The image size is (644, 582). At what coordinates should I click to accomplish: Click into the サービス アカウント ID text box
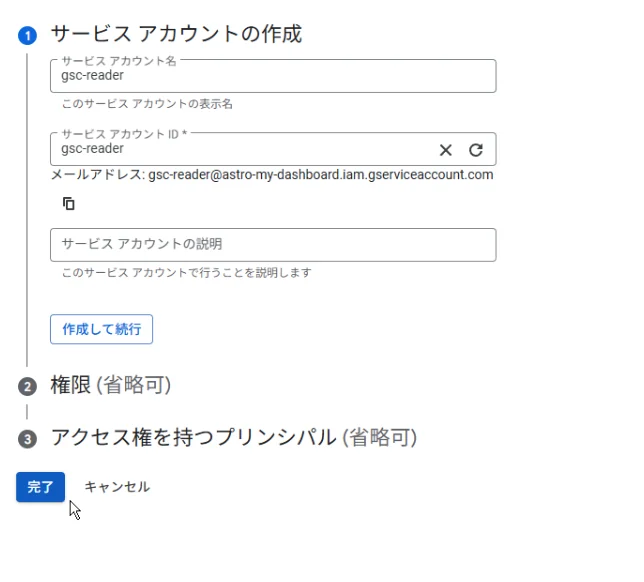click(x=240, y=150)
